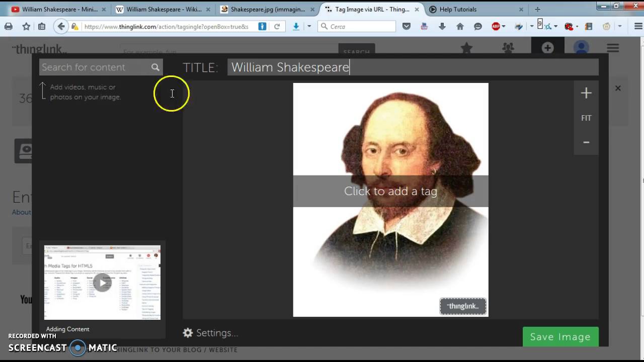Image resolution: width=644 pixels, height=362 pixels.
Task: Click the magnifier icon in content search
Action: click(x=155, y=67)
